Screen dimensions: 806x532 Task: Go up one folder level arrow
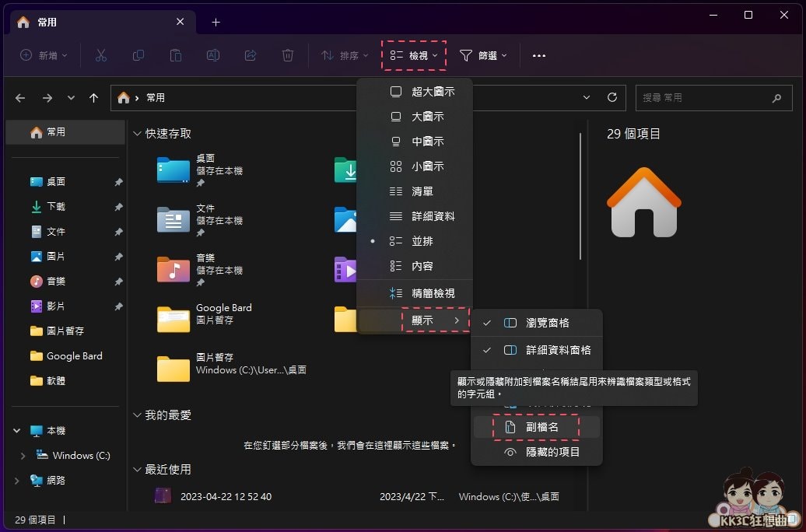click(93, 98)
